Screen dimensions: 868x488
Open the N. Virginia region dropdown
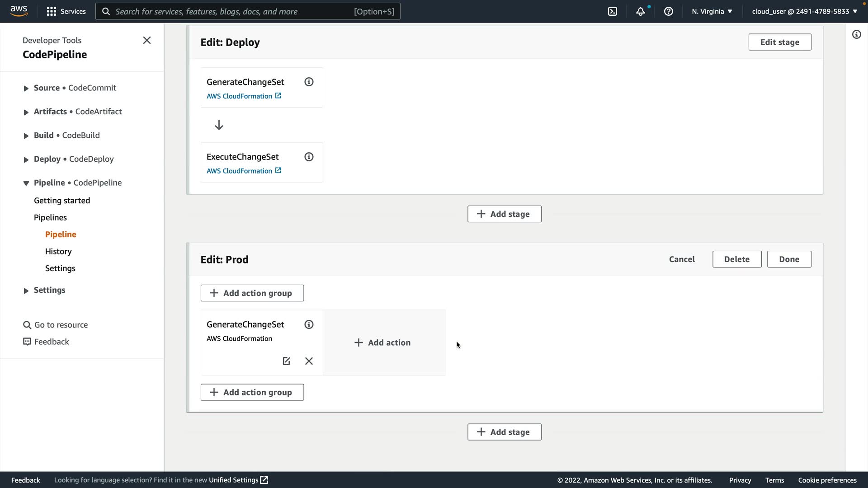pyautogui.click(x=712, y=11)
